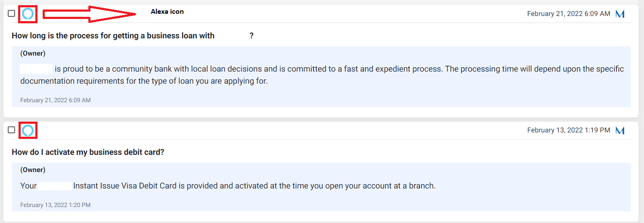644x223 pixels.
Task: Select the February 13, 2022 1:19 PM header date
Action: [569, 130]
